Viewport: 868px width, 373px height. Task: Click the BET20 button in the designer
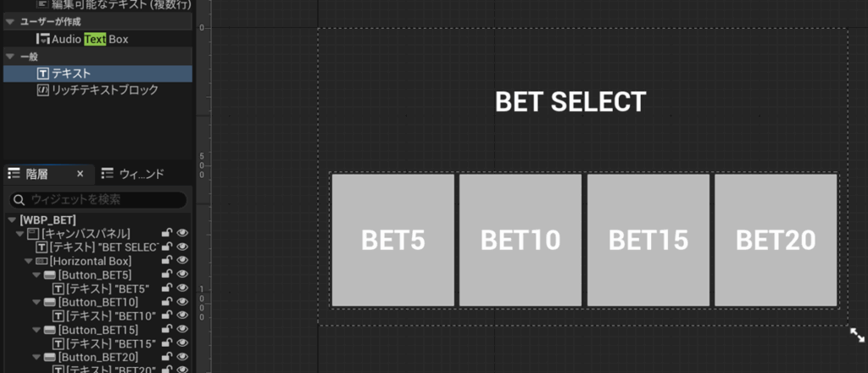point(776,241)
